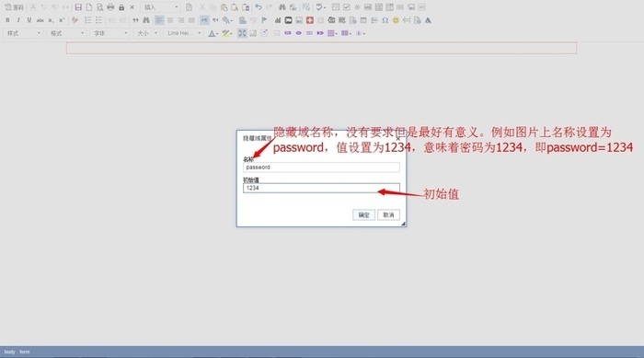
Task: Select the form path element
Action: 25,352
